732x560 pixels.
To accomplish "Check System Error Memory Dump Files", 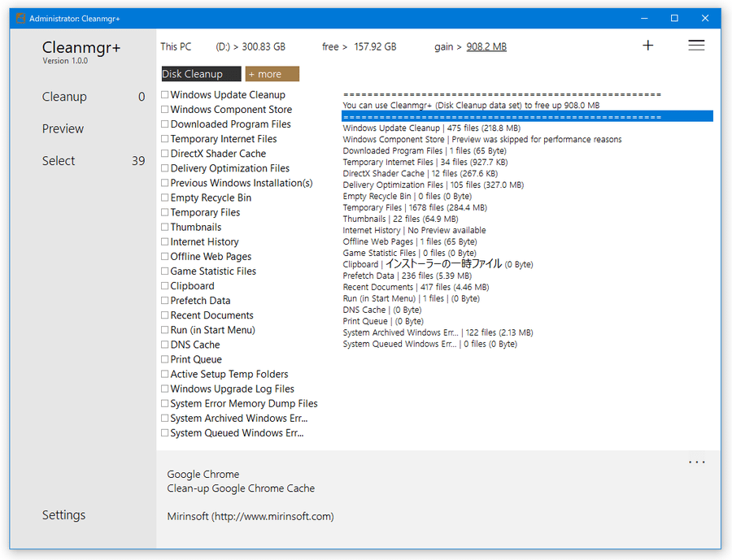I will click(165, 404).
